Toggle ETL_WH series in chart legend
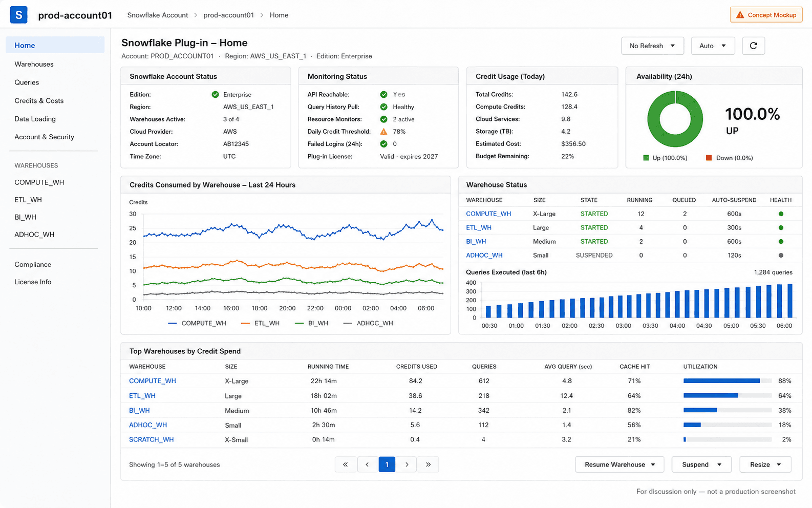Viewport: 812px width, 508px height. 260,323
